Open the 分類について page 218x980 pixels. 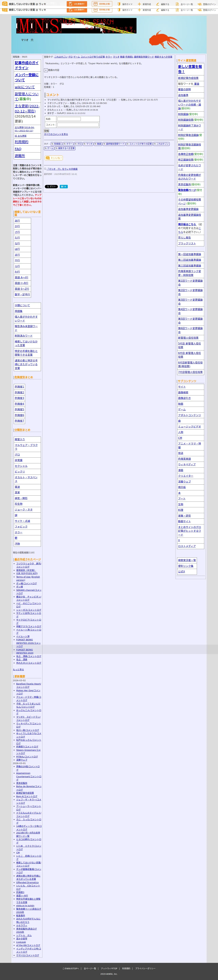pyautogui.click(x=22, y=305)
